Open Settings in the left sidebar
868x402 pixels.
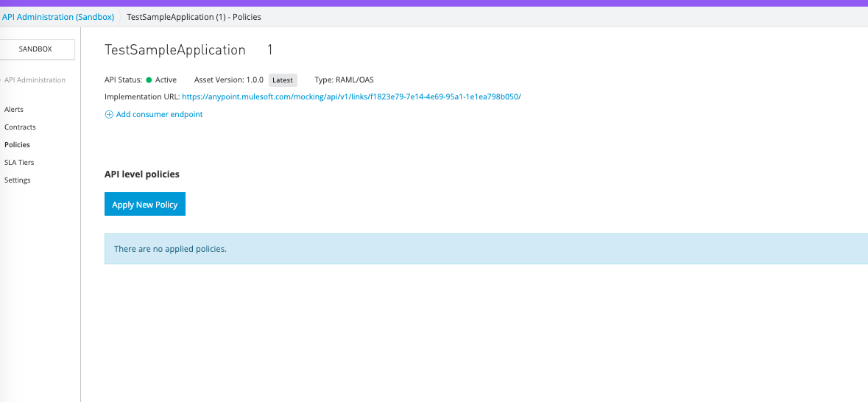18,180
